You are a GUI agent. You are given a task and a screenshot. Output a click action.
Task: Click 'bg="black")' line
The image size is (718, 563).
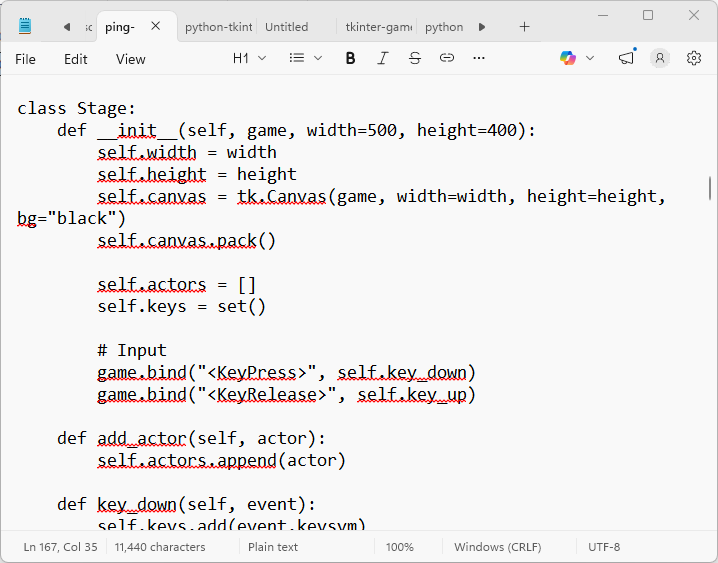tap(71, 218)
